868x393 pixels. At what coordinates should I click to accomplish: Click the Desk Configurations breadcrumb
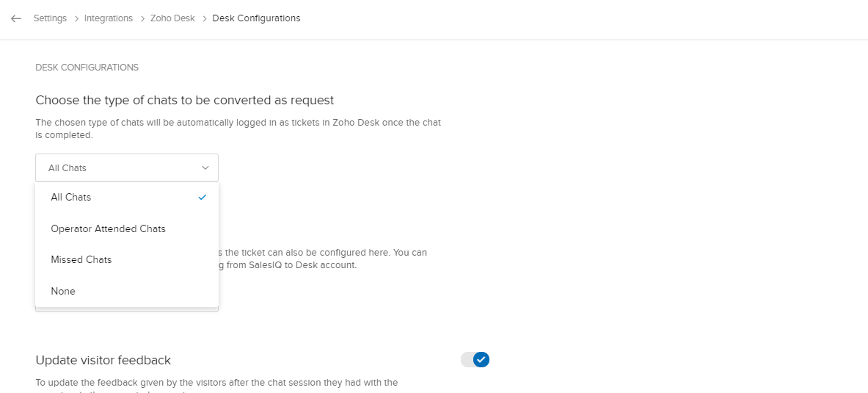tap(256, 18)
